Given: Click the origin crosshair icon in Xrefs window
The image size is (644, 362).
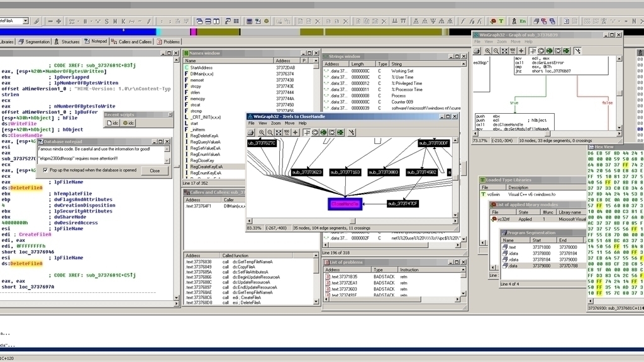Looking at the screenshot, I should [296, 133].
